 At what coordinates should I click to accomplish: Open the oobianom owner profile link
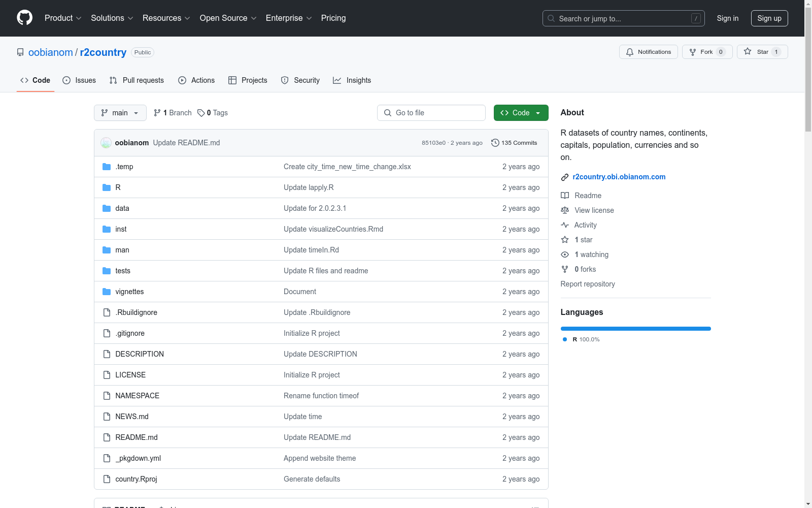point(51,52)
